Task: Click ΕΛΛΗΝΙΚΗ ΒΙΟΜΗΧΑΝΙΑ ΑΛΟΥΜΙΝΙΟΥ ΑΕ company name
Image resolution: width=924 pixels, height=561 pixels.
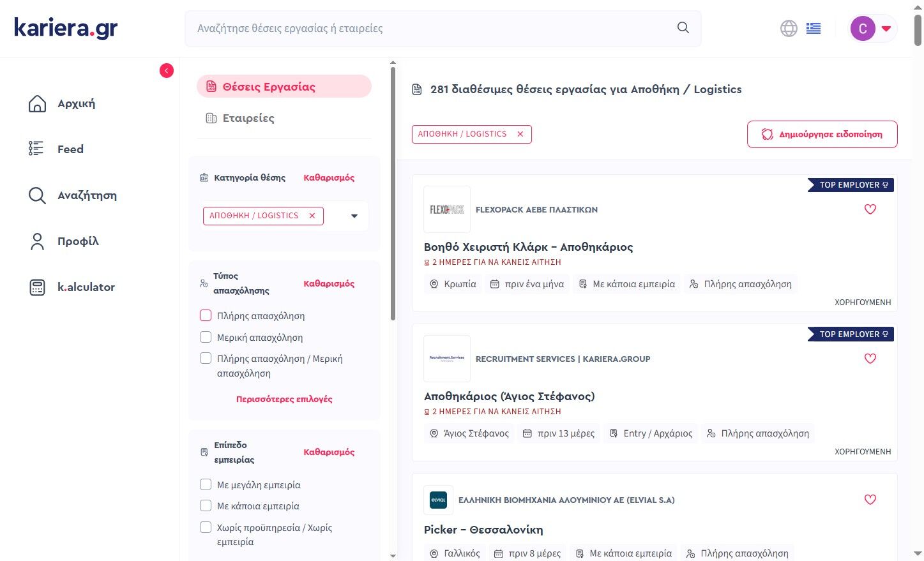Action: point(566,500)
